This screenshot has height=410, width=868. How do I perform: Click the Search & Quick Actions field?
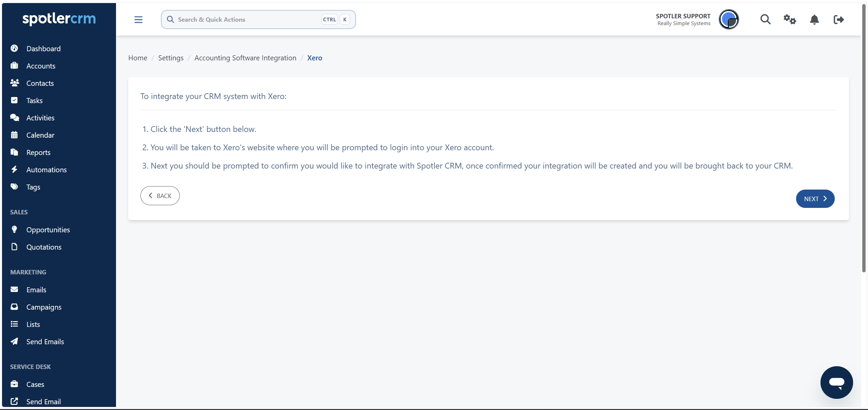coord(258,19)
